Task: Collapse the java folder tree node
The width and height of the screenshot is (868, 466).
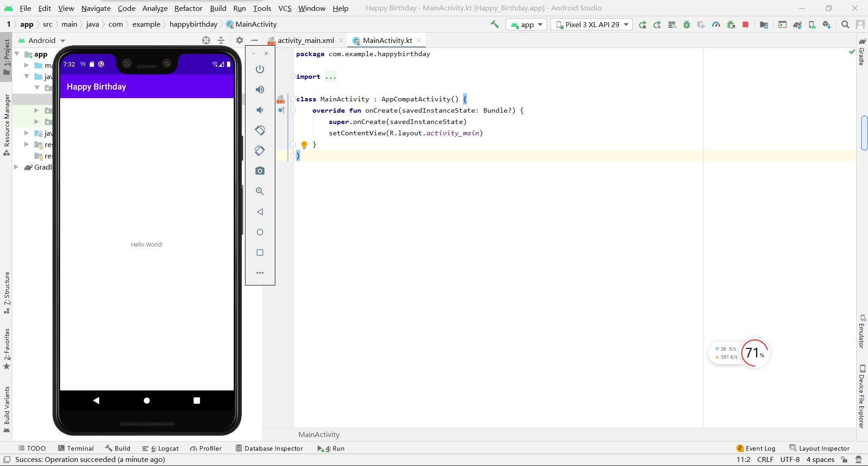Action: [x=27, y=76]
